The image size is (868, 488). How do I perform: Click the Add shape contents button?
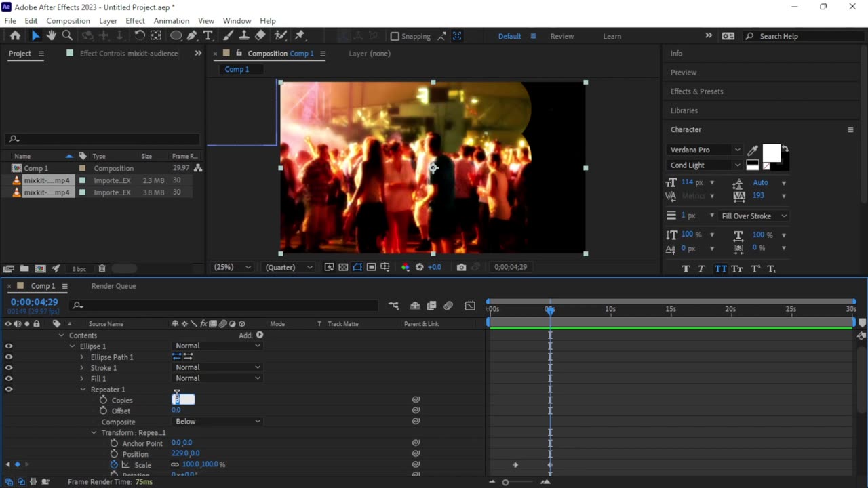260,335
